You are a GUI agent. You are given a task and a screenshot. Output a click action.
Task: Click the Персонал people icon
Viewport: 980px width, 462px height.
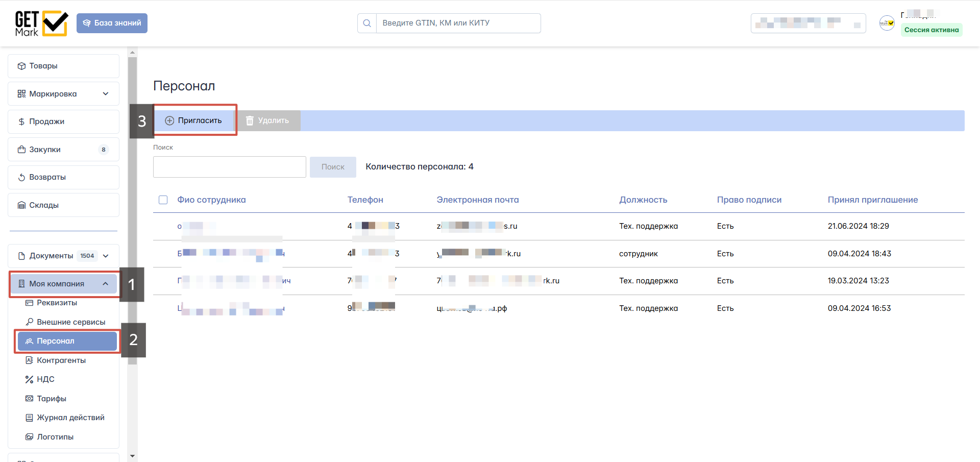pyautogui.click(x=29, y=341)
